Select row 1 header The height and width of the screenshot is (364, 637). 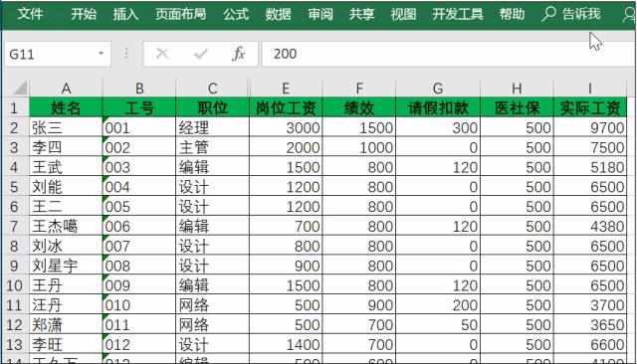coord(16,107)
